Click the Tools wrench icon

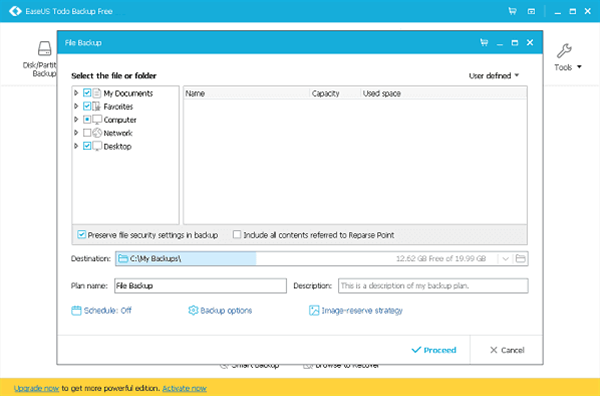click(x=564, y=51)
